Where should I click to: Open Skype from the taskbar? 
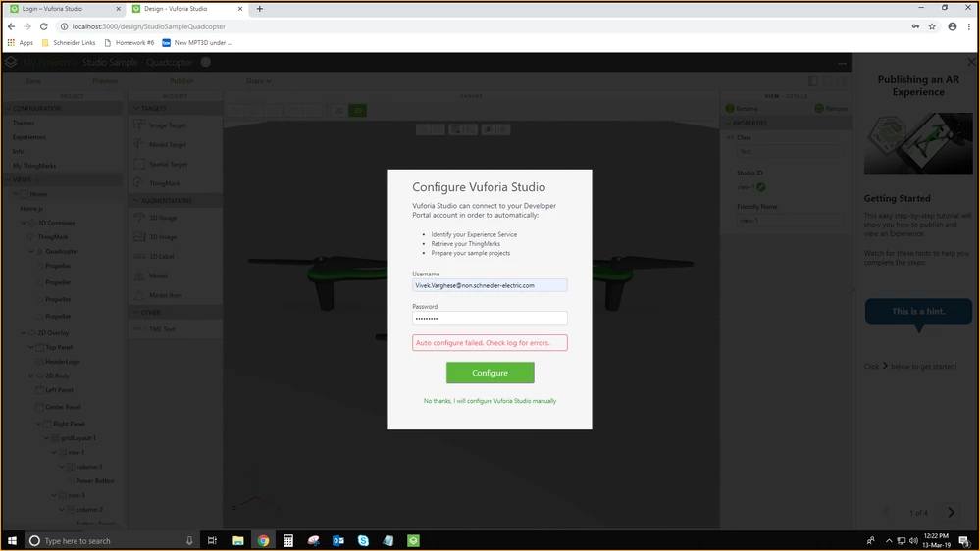pyautogui.click(x=363, y=540)
